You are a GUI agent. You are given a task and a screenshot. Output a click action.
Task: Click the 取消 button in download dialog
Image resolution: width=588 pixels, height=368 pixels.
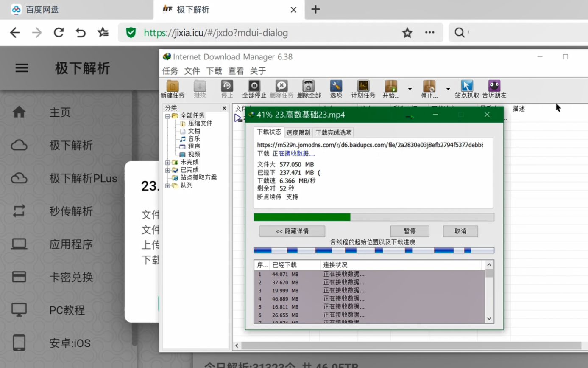tap(460, 231)
